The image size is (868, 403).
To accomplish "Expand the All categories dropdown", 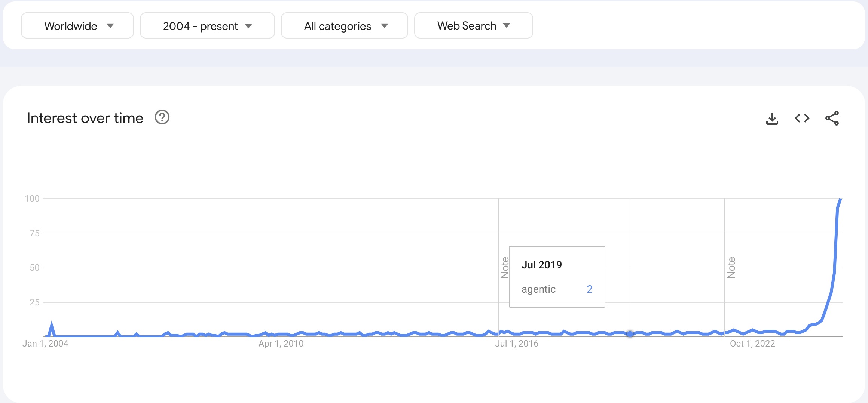I will click(x=344, y=26).
